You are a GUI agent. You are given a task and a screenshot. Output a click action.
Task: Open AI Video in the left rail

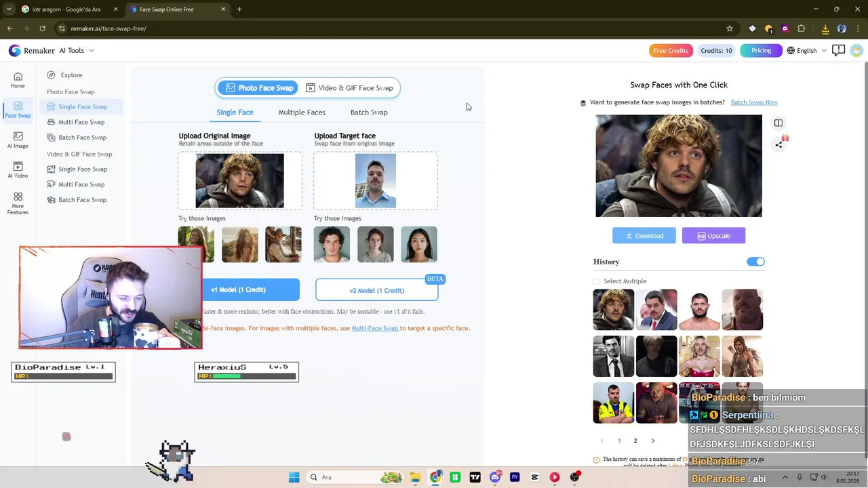(18, 170)
